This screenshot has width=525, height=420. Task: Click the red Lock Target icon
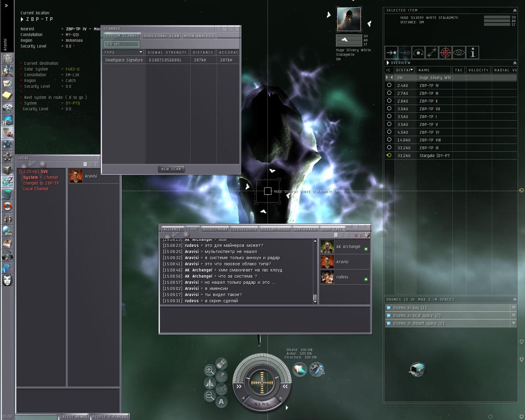445,52
